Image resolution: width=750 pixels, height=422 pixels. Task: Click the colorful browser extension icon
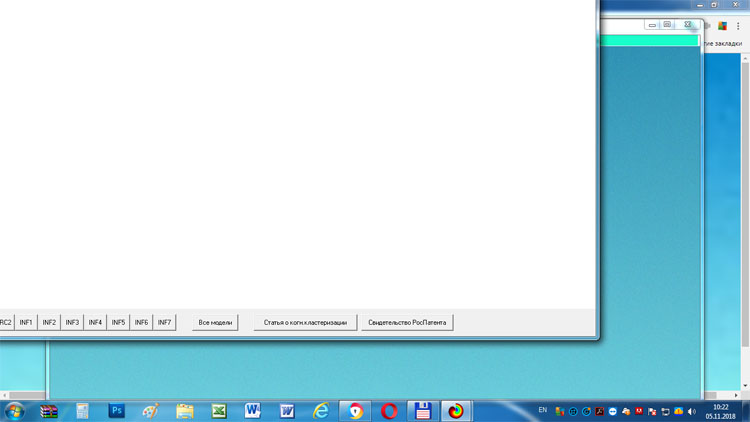(x=722, y=26)
